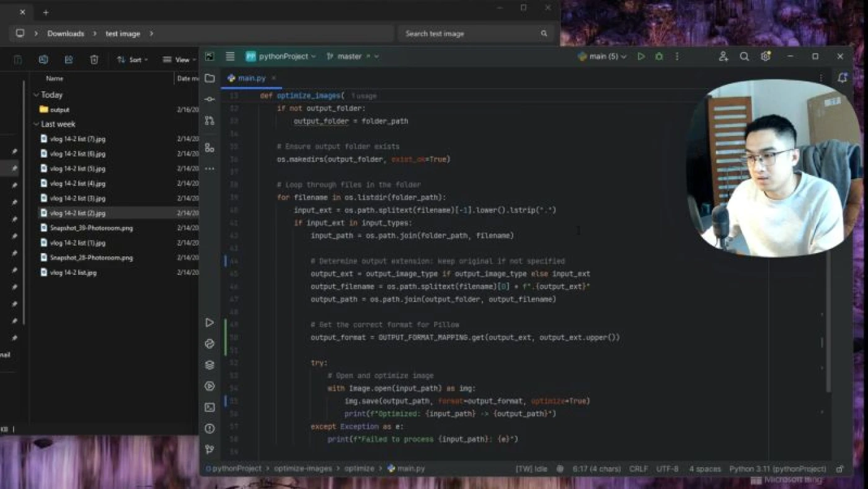Open the hamburger main menu in PyCharm
This screenshot has width=868, height=489.
point(230,56)
